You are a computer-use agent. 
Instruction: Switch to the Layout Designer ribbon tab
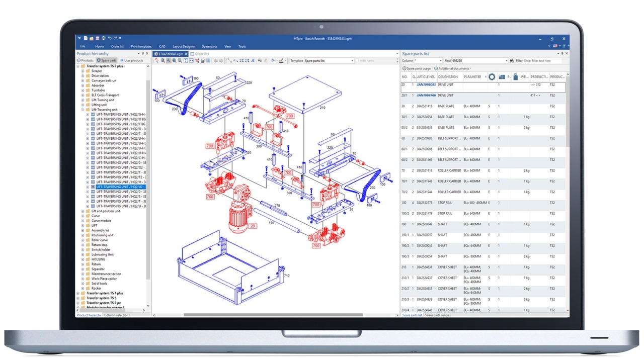click(x=183, y=46)
